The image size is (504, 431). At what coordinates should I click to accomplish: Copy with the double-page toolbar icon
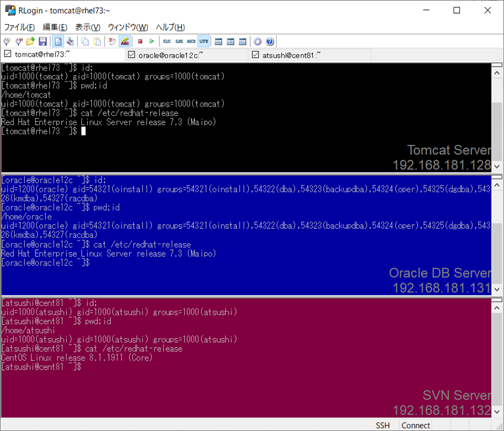(x=85, y=41)
